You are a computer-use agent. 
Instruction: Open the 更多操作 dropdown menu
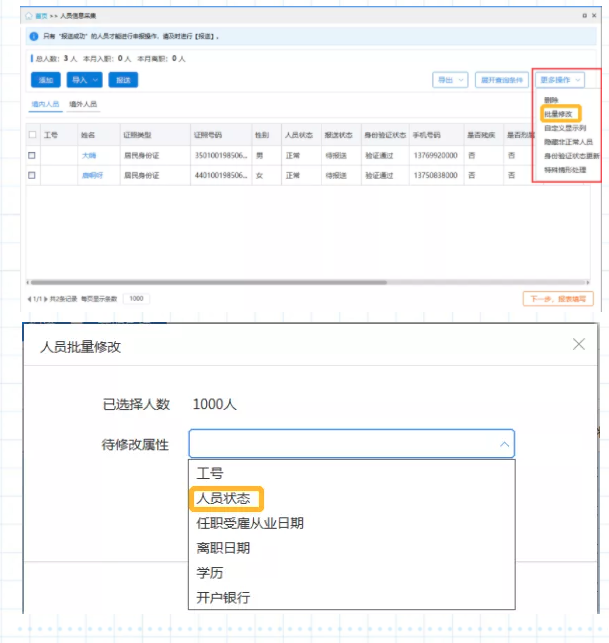click(x=560, y=80)
